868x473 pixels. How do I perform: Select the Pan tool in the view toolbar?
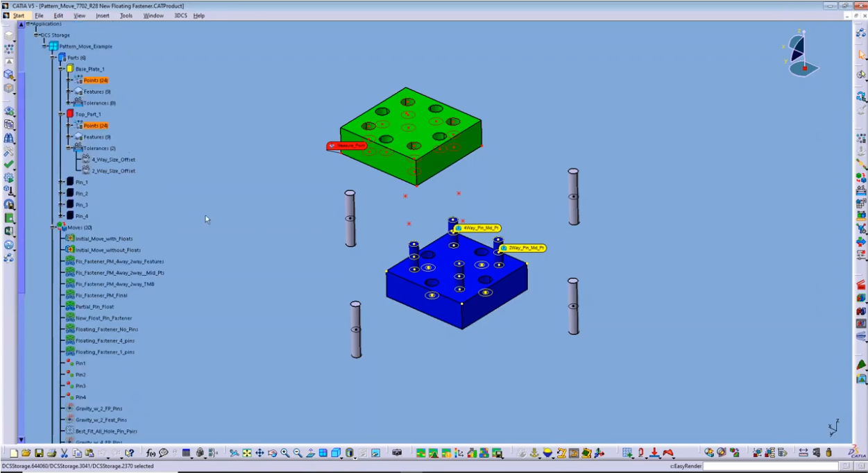coord(259,451)
